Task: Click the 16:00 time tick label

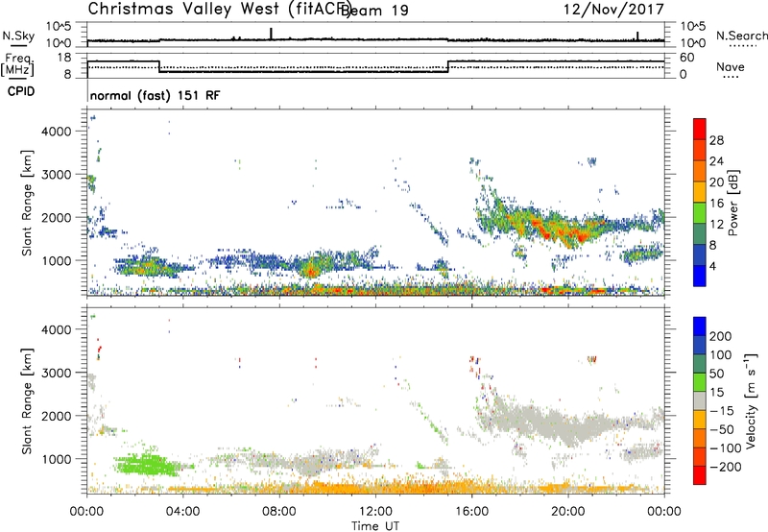Action: (471, 512)
